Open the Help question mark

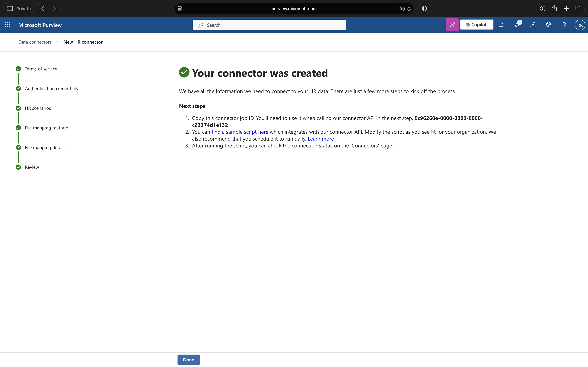[564, 25]
